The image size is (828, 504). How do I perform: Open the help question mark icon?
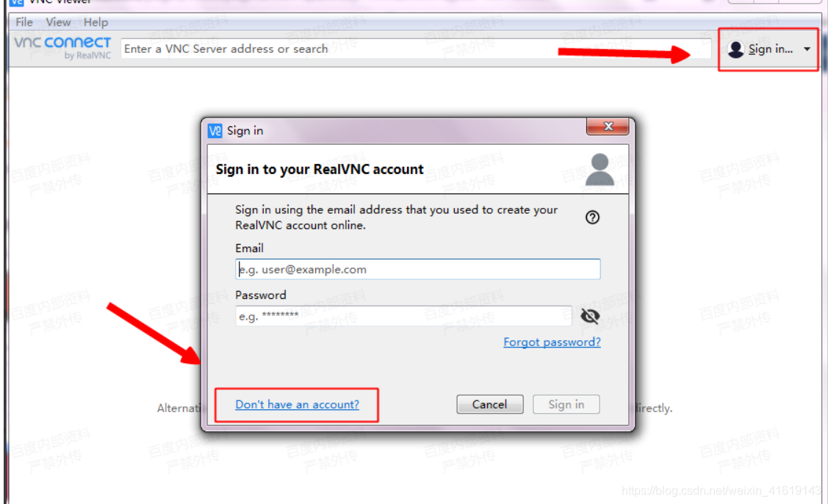(x=592, y=217)
